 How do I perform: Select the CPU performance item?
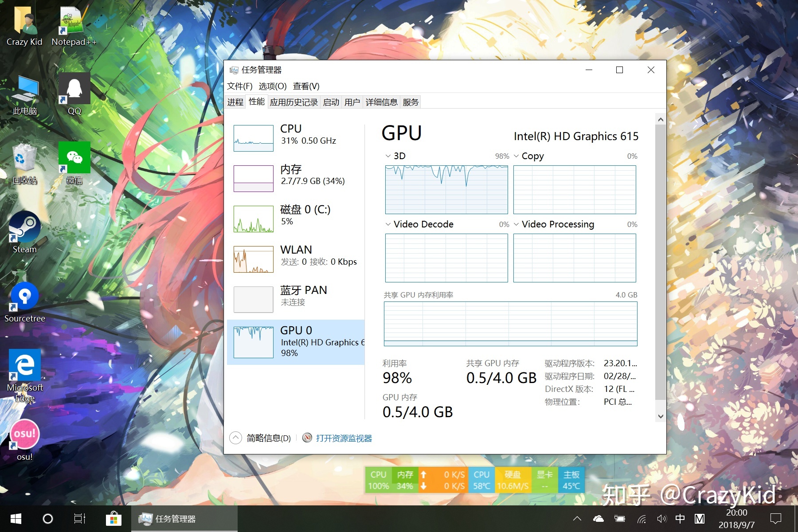296,137
